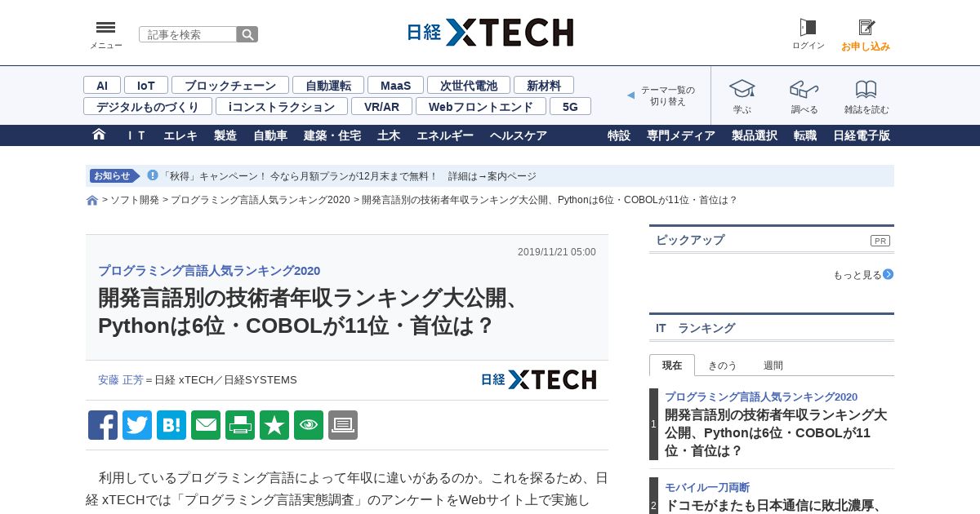
Task: Click the green eye watch icon
Action: pyautogui.click(x=309, y=425)
